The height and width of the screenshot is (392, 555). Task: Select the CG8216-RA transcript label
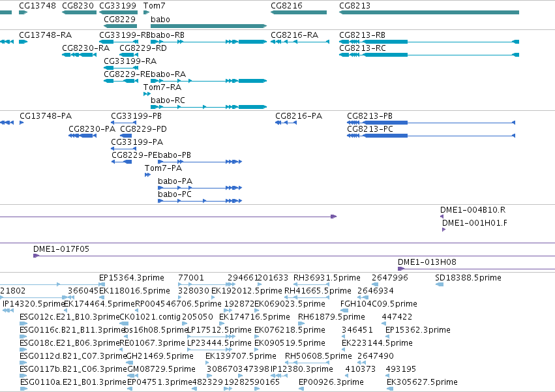tap(295, 35)
